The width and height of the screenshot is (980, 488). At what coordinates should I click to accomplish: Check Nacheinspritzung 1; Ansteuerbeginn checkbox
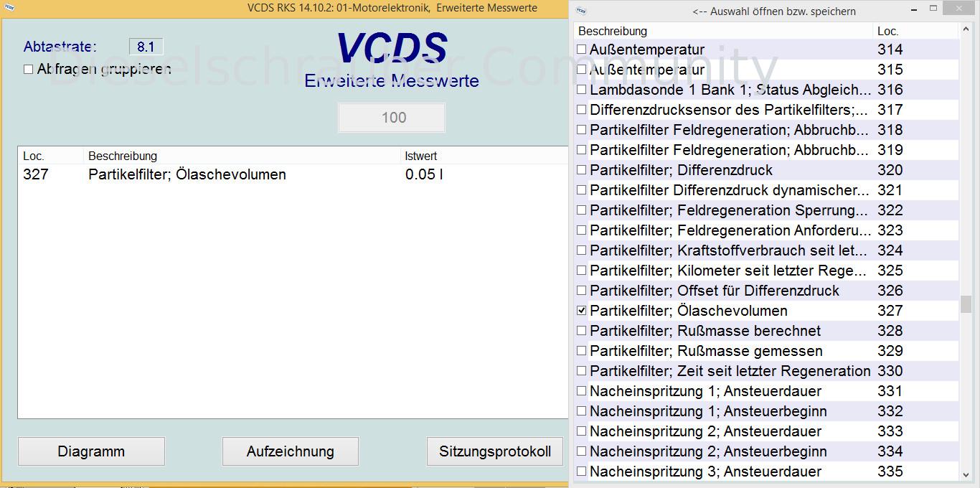pyautogui.click(x=582, y=411)
